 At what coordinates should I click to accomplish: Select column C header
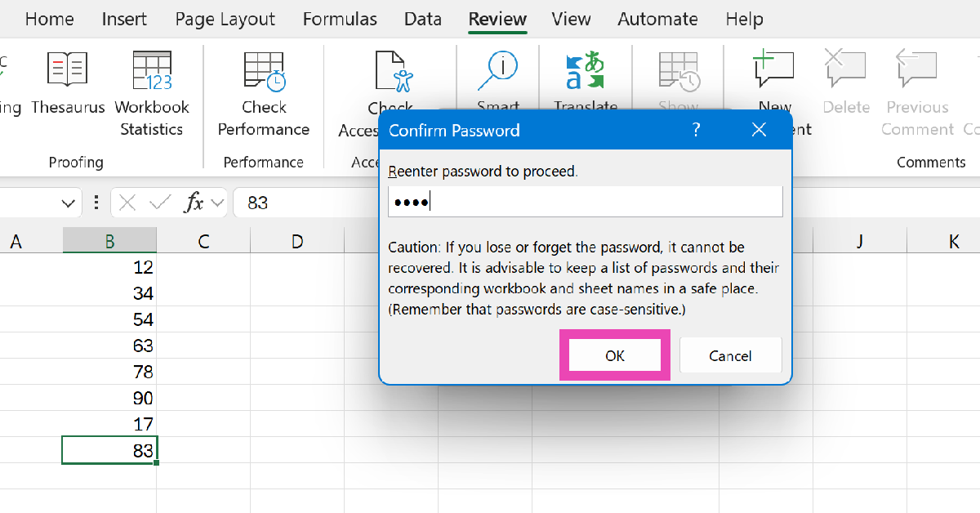click(x=203, y=241)
